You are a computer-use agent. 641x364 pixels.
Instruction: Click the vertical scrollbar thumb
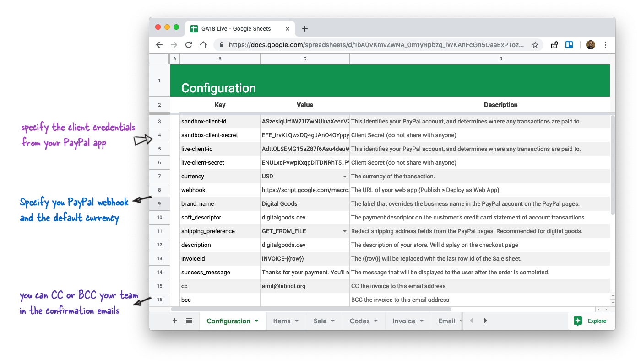pyautogui.click(x=613, y=165)
